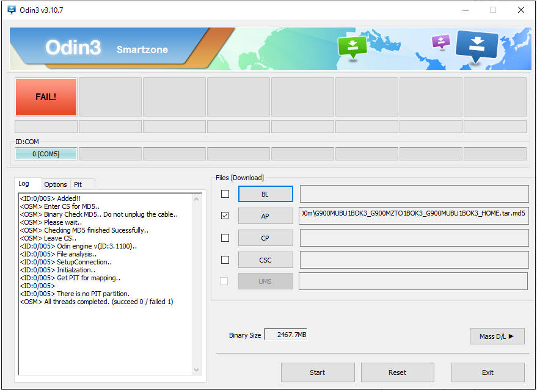Viewport: 537px width, 392px height.
Task: Click the green download icon in banner
Action: pos(352,47)
